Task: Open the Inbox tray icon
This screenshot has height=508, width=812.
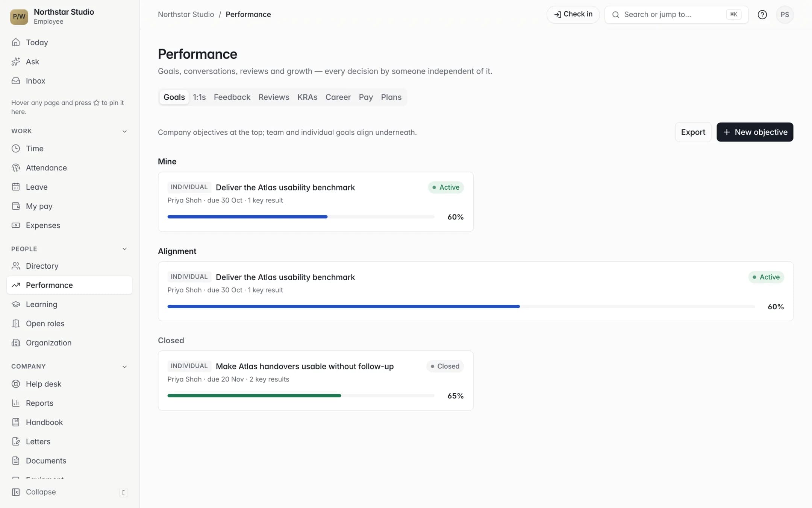Action: [x=16, y=81]
